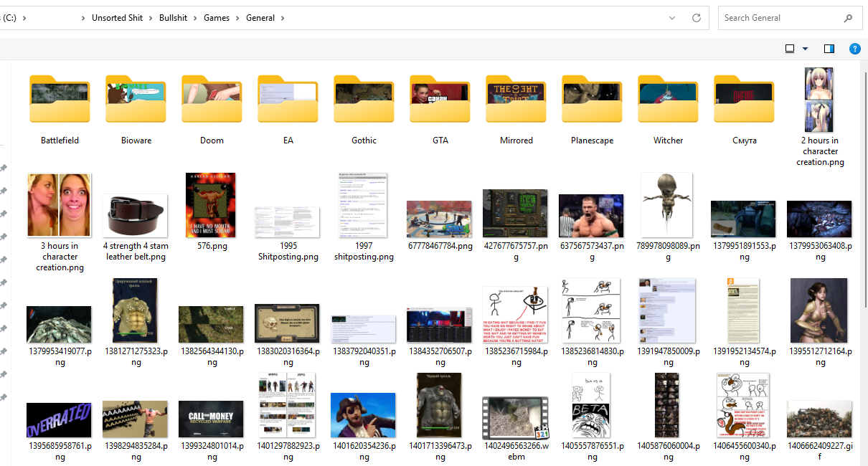This screenshot has height=466, width=868.
Task: Click General in the address breadcrumb
Action: pos(260,18)
